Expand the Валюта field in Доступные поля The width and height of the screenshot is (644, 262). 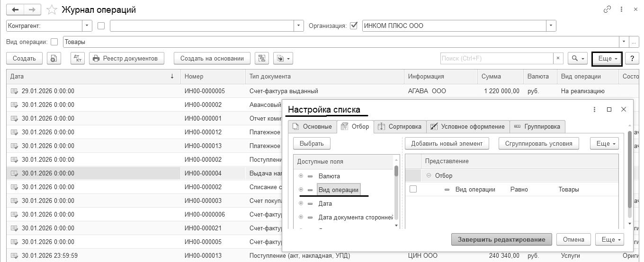click(x=301, y=176)
